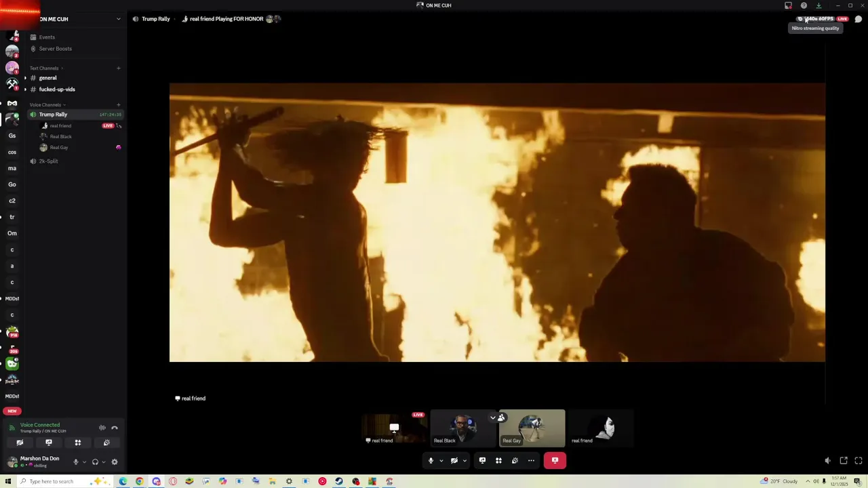Open soundboard in call control bar

click(515, 461)
